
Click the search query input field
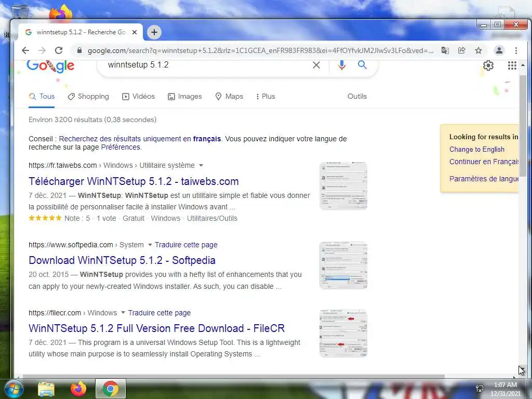[207, 65]
